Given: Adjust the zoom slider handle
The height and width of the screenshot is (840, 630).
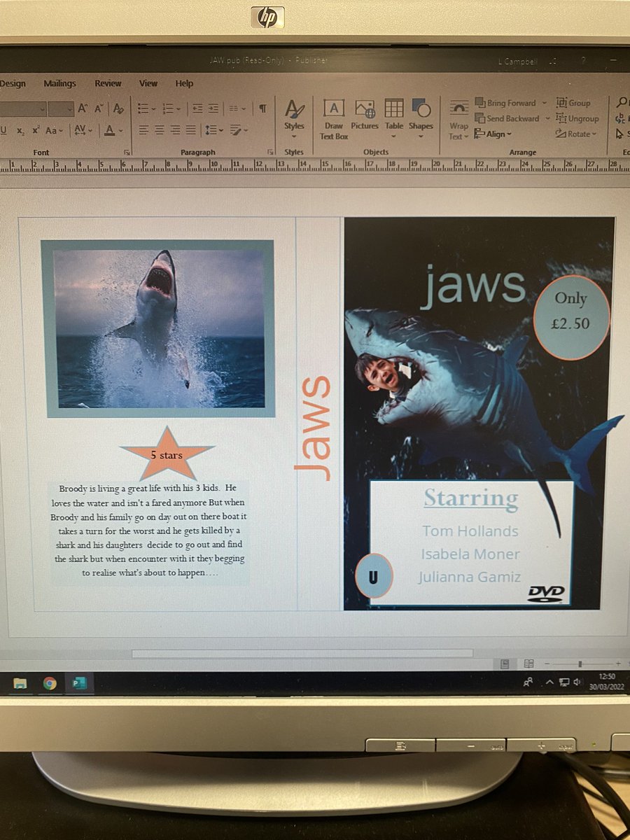Looking at the screenshot, I should [x=580, y=663].
